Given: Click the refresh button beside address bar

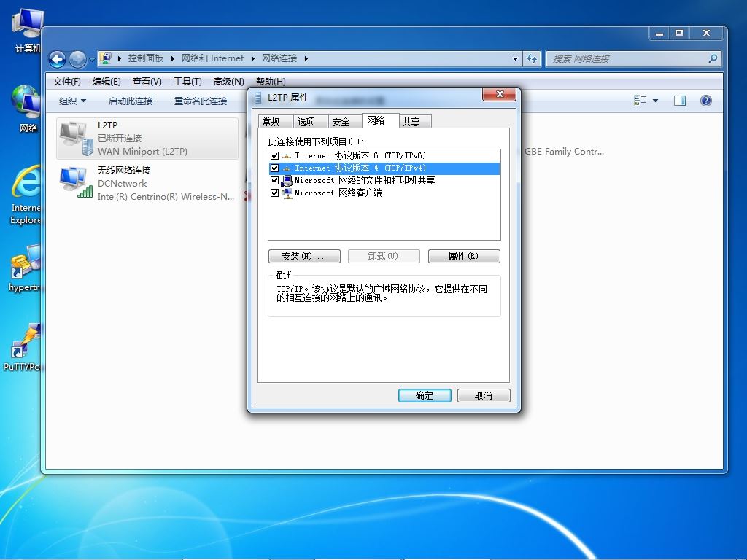Looking at the screenshot, I should tap(532, 58).
